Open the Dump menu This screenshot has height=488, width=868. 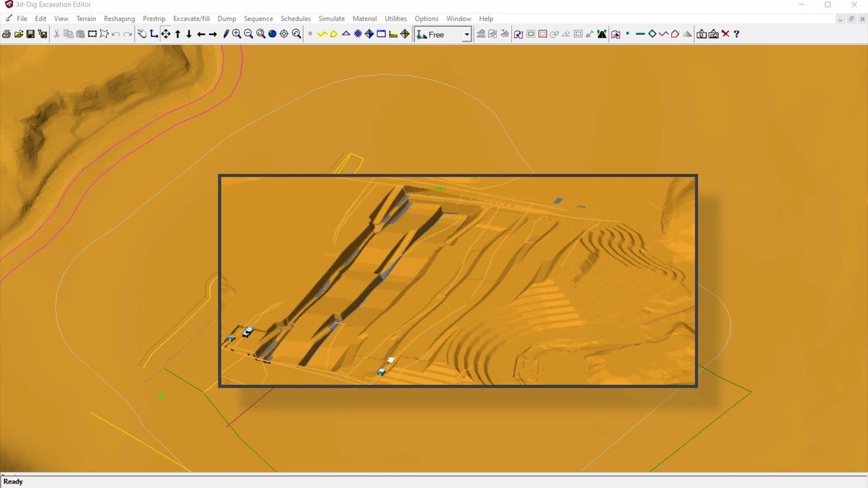(226, 19)
